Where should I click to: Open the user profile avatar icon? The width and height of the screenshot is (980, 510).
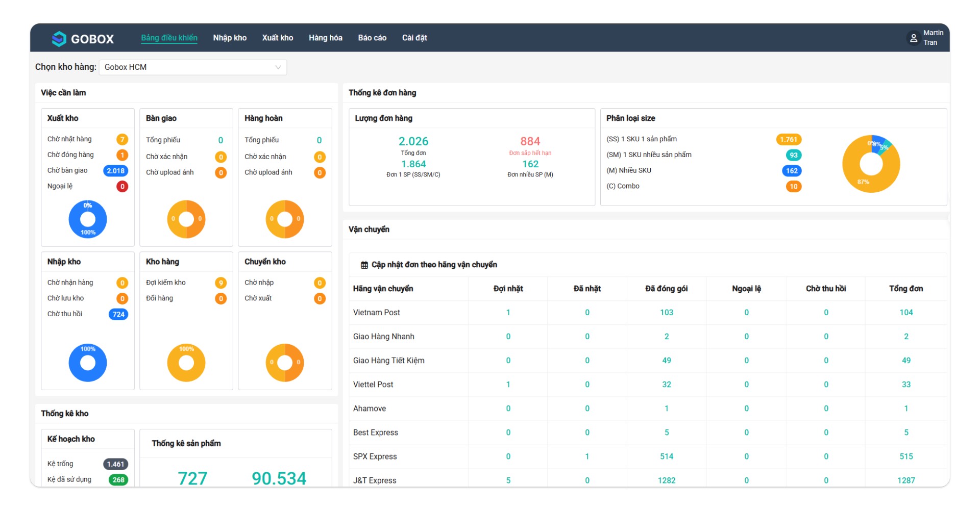click(913, 38)
